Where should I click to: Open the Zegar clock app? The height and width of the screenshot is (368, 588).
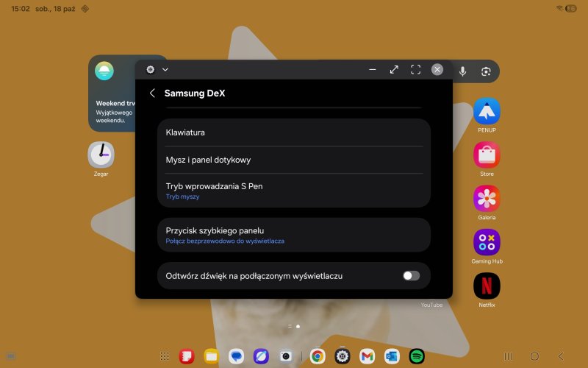[x=101, y=155]
